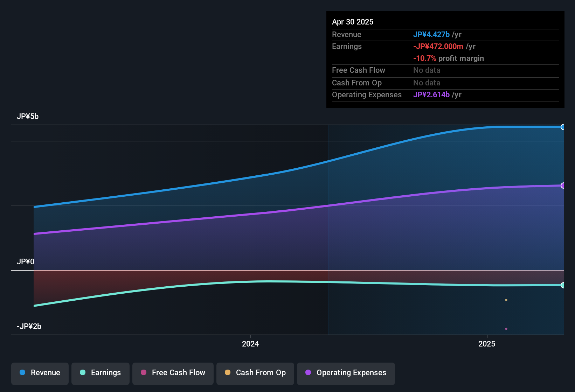Image resolution: width=575 pixels, height=392 pixels.
Task: Click the Cash From Op 'No data' value
Action: click(x=427, y=83)
